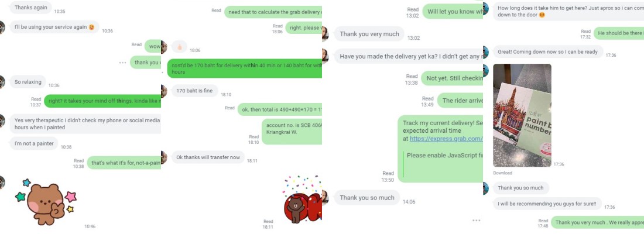Open the three-dot menu beside "thank you" message
The height and width of the screenshot is (234, 644).
pos(122,63)
